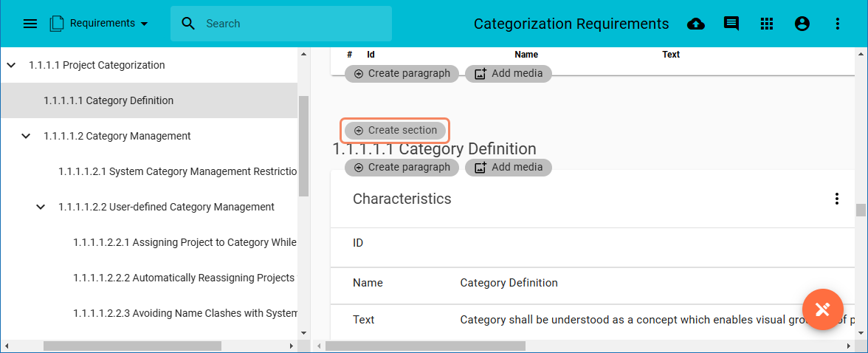Open Characteristics card three-dot menu
The width and height of the screenshot is (868, 353).
pyautogui.click(x=836, y=199)
